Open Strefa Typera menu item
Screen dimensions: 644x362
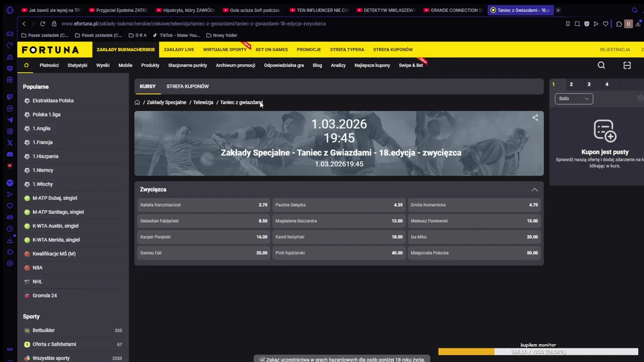tap(347, 50)
